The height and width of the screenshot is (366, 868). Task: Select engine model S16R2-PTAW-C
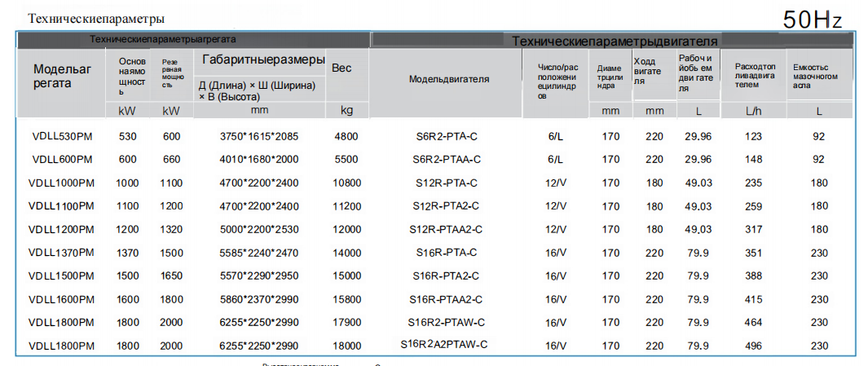coord(447,323)
